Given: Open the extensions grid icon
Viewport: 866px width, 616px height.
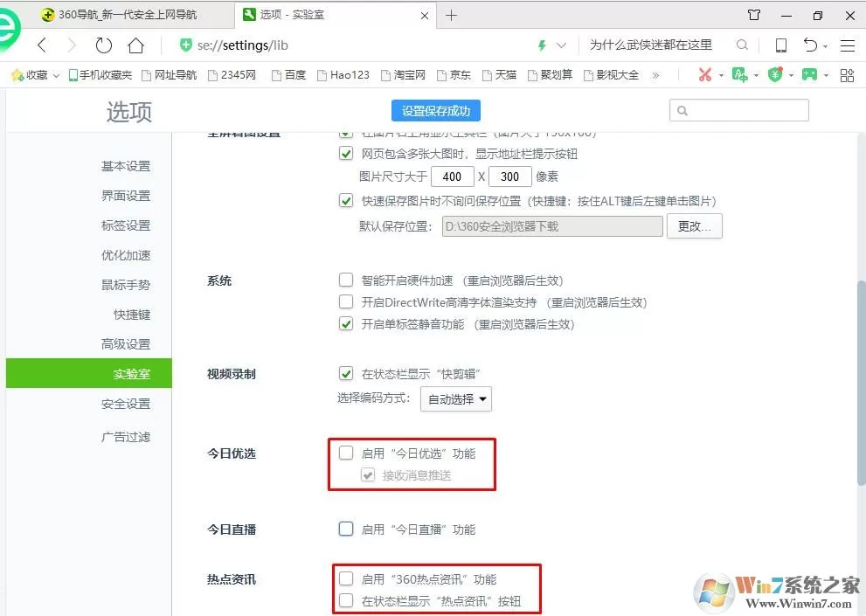Looking at the screenshot, I should pyautogui.click(x=847, y=75).
